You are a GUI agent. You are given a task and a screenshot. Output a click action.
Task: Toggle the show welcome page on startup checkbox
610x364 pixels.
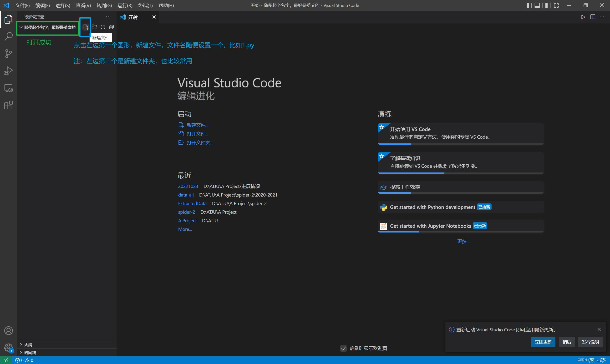tap(343, 348)
